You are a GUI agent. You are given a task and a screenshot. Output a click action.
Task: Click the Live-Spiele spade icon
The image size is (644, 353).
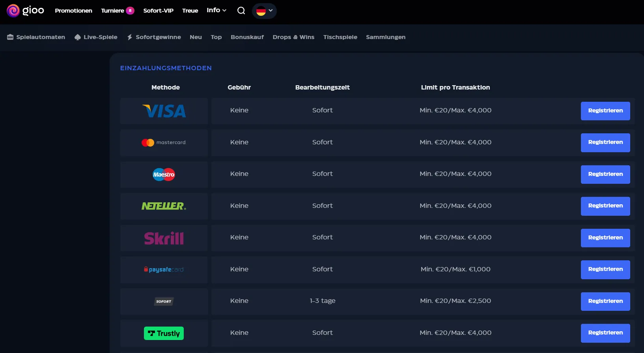click(78, 37)
